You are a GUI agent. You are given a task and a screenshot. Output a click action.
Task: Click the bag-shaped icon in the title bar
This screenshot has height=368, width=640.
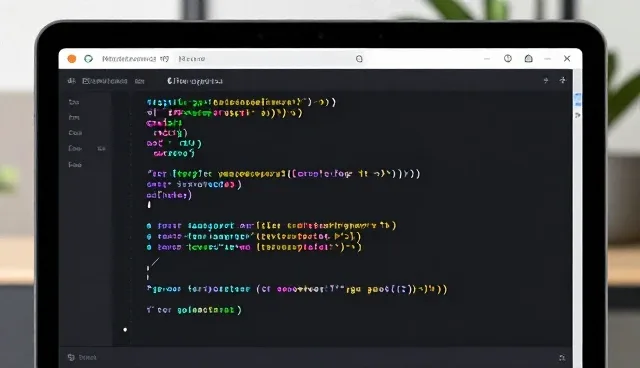(529, 58)
